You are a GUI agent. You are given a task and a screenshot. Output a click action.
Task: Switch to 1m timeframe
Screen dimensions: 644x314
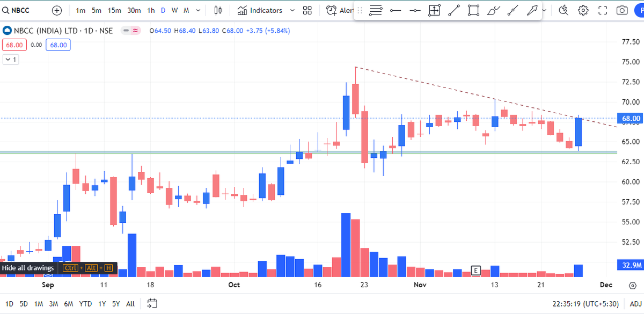(x=81, y=10)
